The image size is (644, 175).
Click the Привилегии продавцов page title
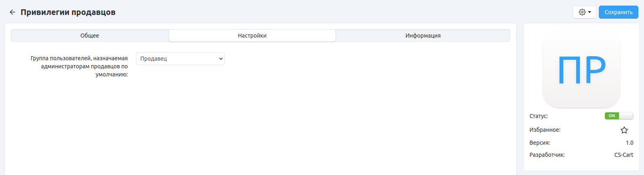tap(68, 12)
